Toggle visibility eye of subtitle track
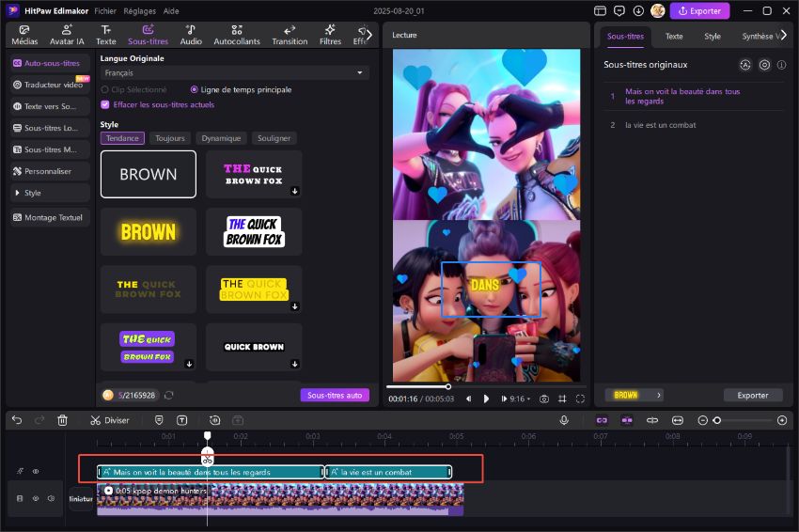 point(36,472)
